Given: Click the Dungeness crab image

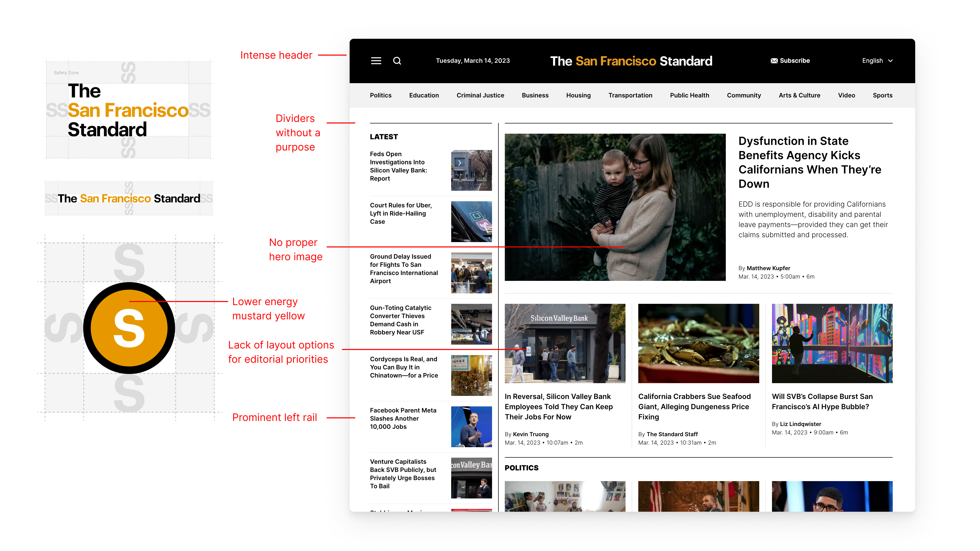Looking at the screenshot, I should tap(699, 343).
